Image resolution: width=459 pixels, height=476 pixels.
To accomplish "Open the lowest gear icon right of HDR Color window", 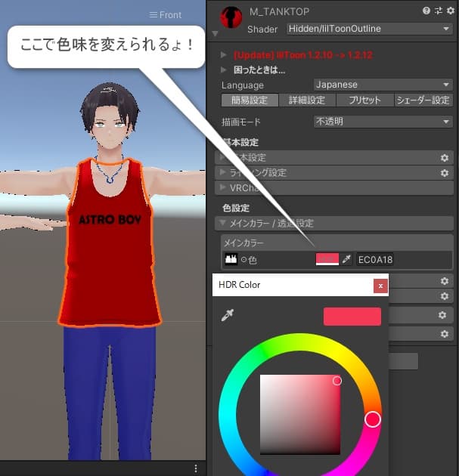I will click(445, 334).
